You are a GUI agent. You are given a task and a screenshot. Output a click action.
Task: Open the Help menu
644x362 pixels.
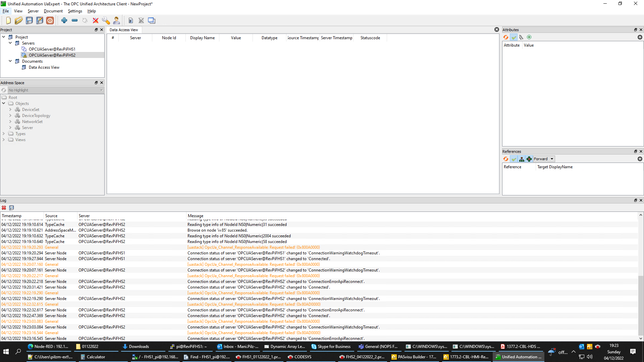pos(92,11)
